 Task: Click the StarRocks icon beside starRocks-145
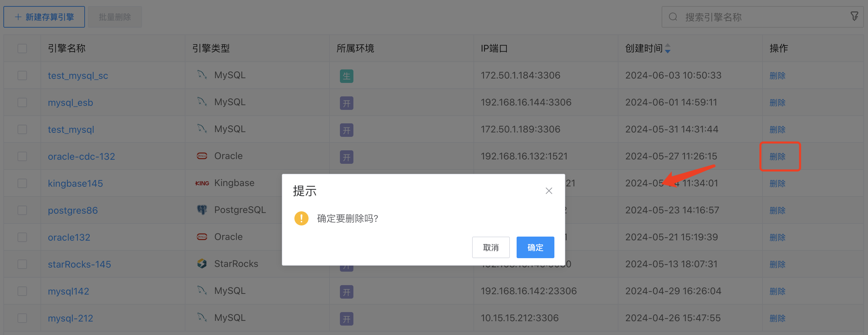pos(202,264)
